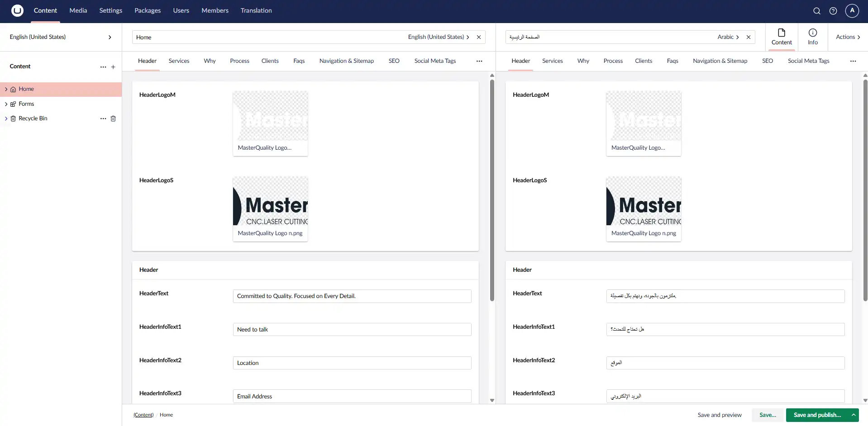Click the Umbraco logo icon

click(17, 10)
